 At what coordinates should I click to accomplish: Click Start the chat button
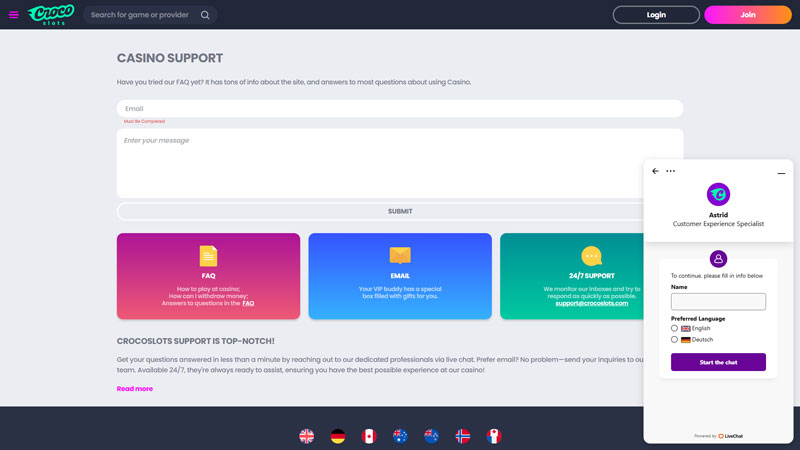718,362
